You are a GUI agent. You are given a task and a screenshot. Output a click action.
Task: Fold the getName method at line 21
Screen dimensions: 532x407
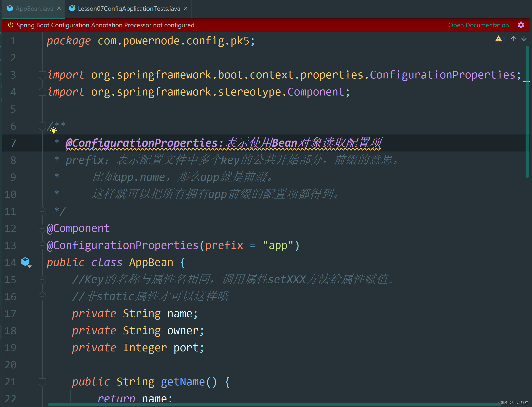click(42, 382)
